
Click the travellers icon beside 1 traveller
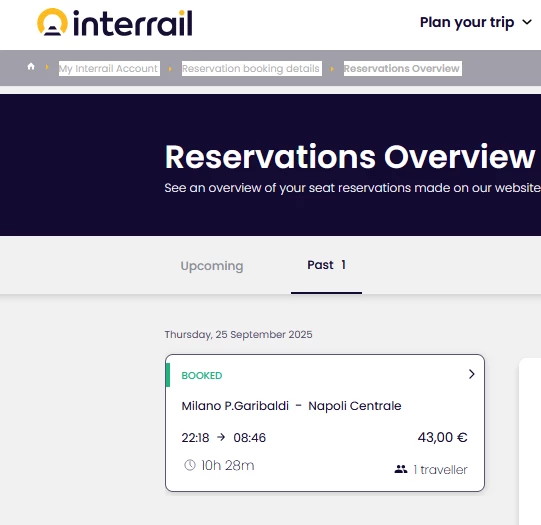pos(401,469)
